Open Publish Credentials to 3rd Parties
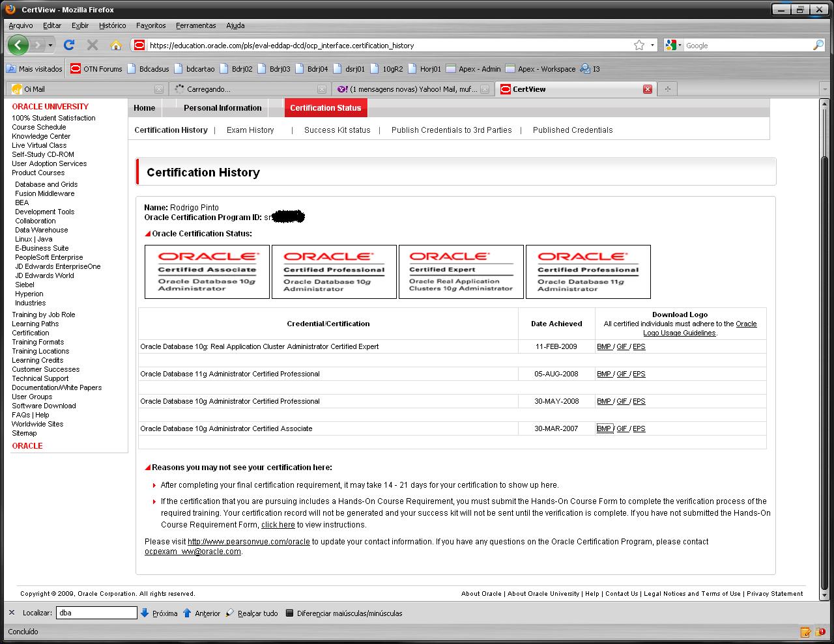The height and width of the screenshot is (644, 834). [452, 130]
